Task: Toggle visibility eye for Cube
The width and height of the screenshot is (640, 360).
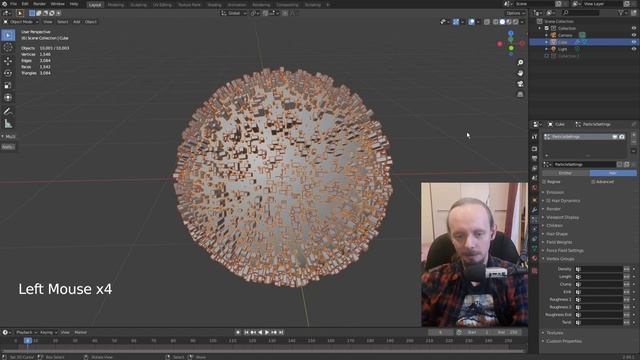Action: [634, 42]
